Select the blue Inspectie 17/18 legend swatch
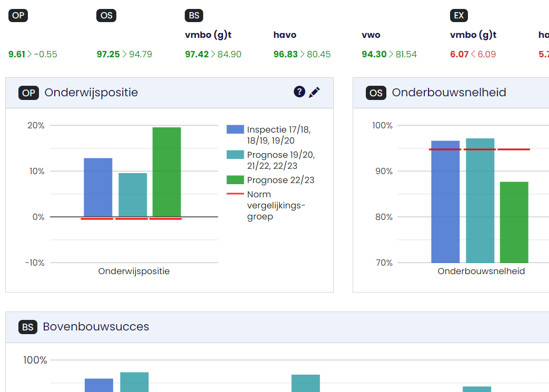 click(x=235, y=129)
